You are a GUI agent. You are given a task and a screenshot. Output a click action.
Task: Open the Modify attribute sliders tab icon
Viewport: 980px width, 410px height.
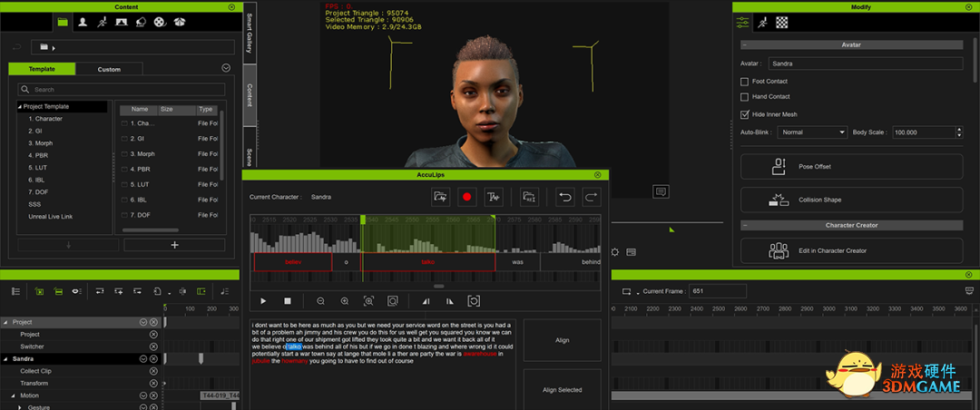click(742, 23)
